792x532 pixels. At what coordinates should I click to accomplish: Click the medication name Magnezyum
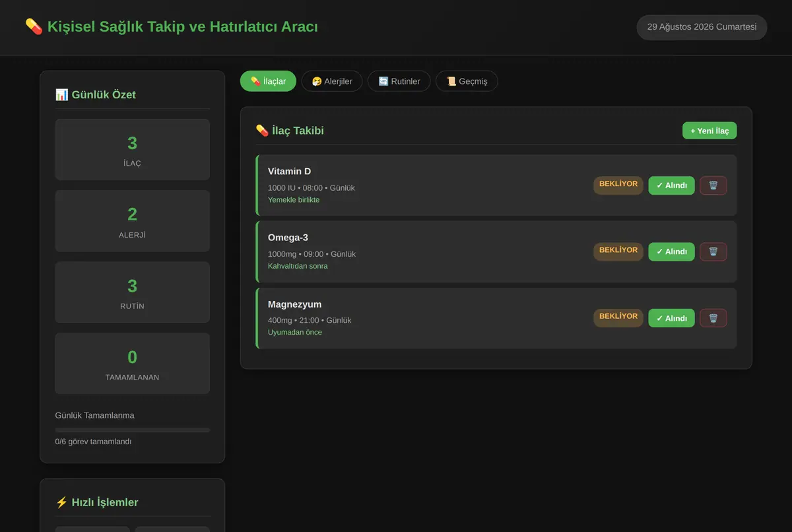coord(294,304)
